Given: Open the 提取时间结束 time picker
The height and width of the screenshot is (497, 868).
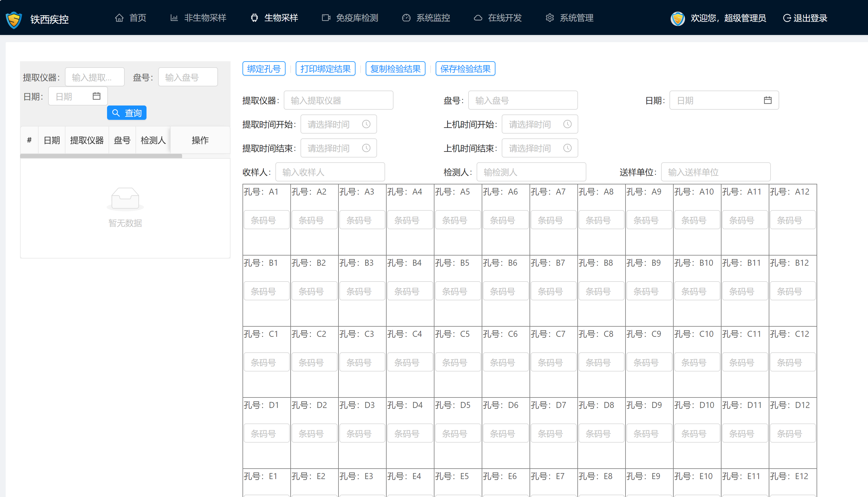Looking at the screenshot, I should tap(338, 148).
